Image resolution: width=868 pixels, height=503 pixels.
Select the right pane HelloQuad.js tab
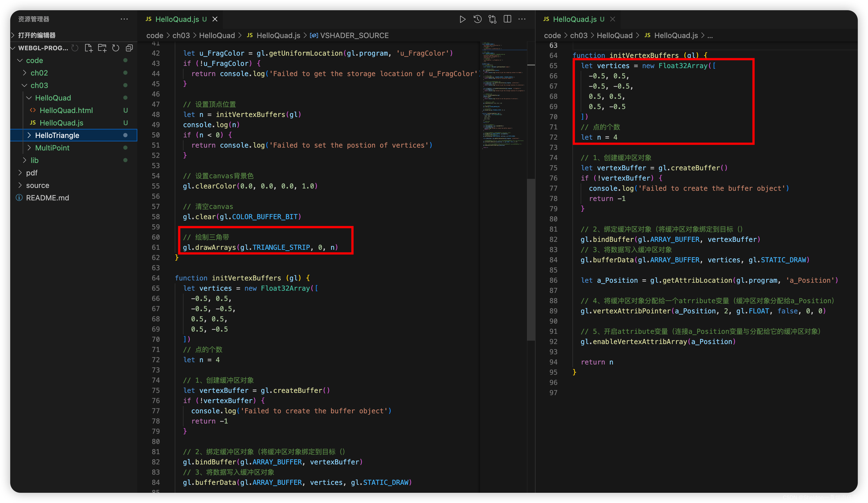[x=574, y=19]
